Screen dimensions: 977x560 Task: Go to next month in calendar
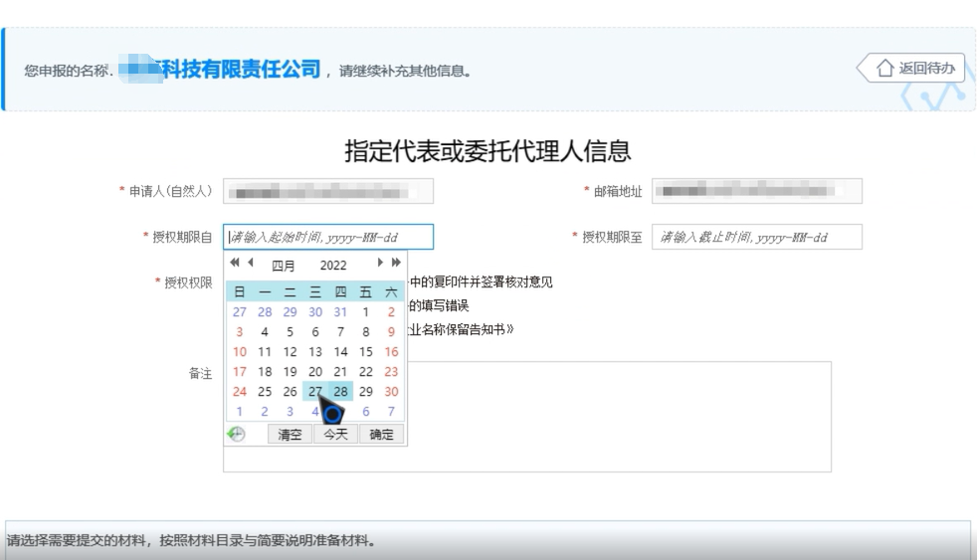click(x=380, y=264)
